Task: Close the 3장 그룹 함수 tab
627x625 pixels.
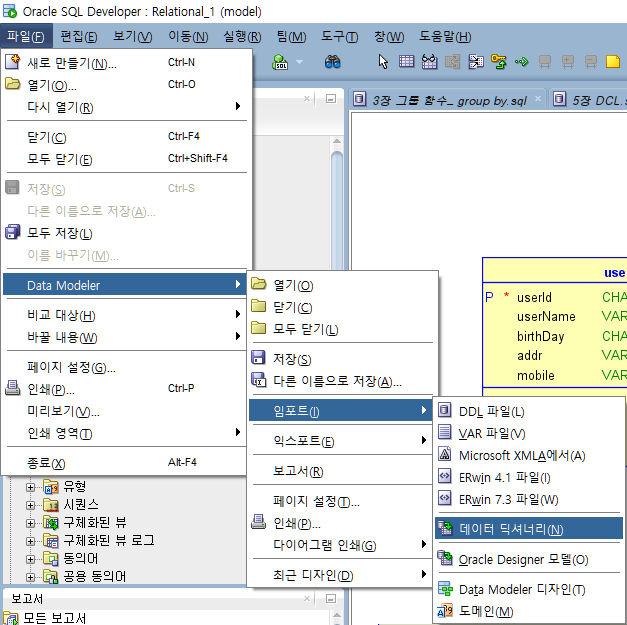Action: (538, 98)
